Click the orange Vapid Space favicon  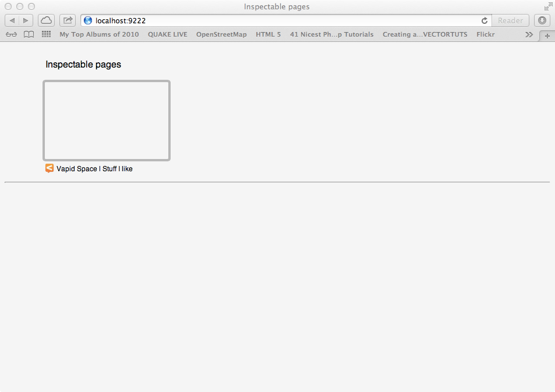coord(49,168)
